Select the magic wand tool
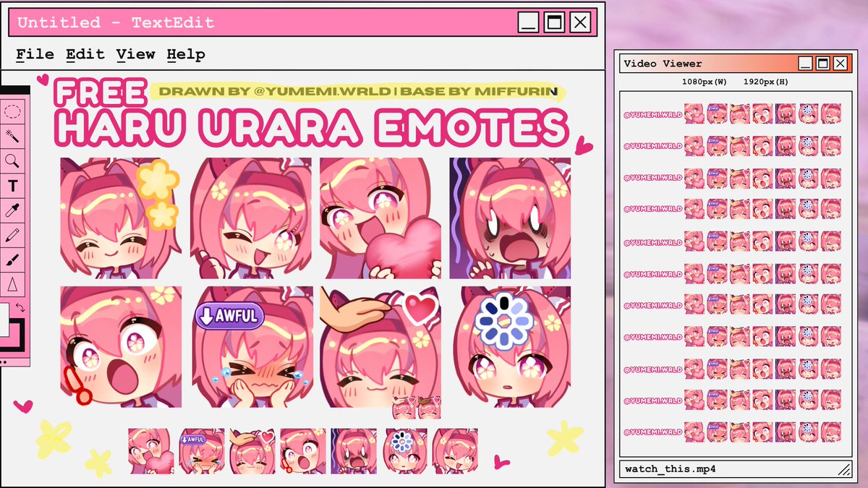This screenshot has height=488, width=868. coord(12,136)
